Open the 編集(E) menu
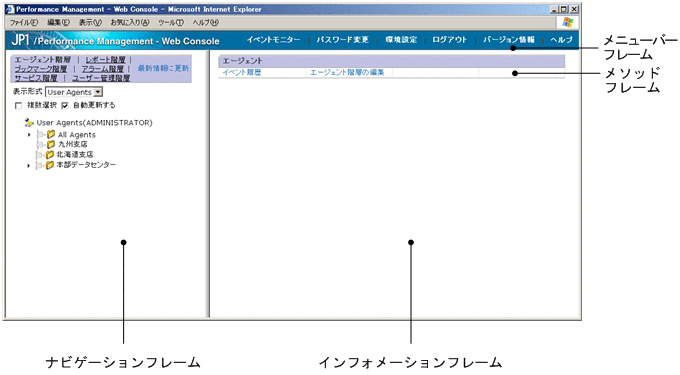The height and width of the screenshot is (375, 680). [x=58, y=23]
